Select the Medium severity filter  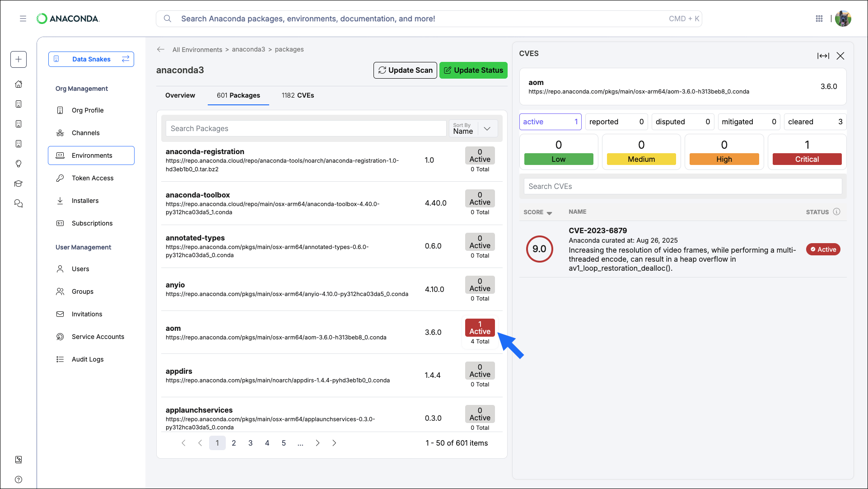tap(641, 152)
